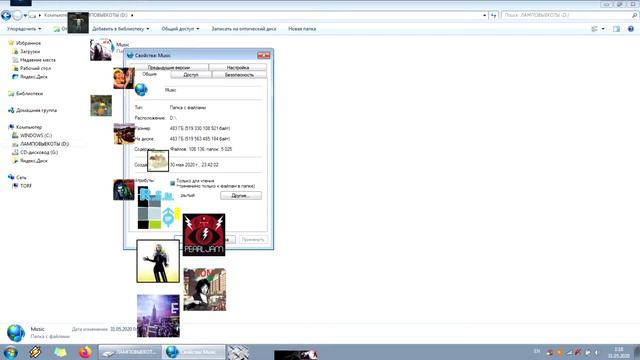Open the recent locations dropdown beside Forward
The image size is (640, 360).
point(25,16)
